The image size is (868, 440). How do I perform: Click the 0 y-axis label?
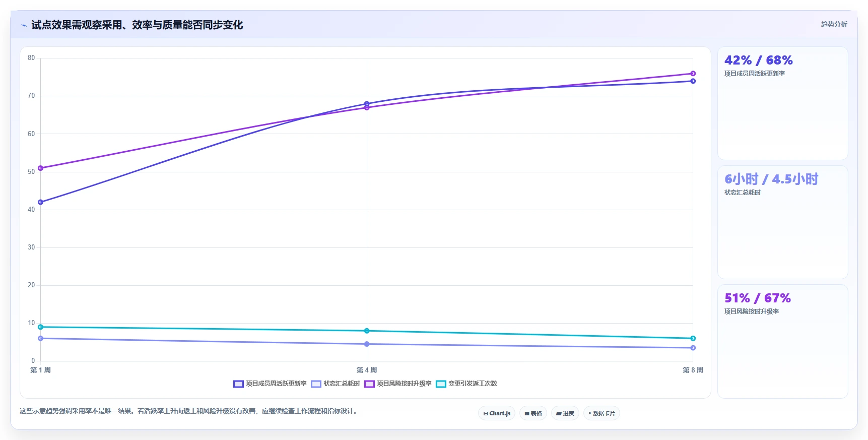pyautogui.click(x=33, y=361)
